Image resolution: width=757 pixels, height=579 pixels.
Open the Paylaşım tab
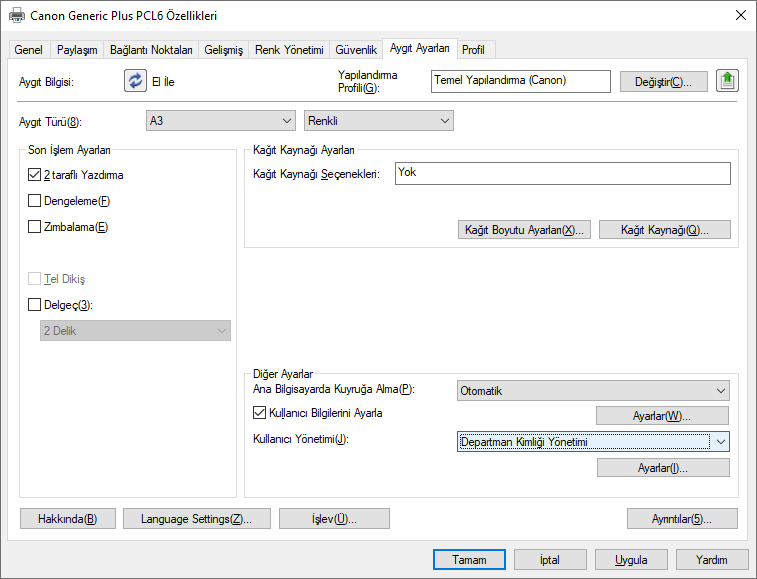[x=77, y=50]
